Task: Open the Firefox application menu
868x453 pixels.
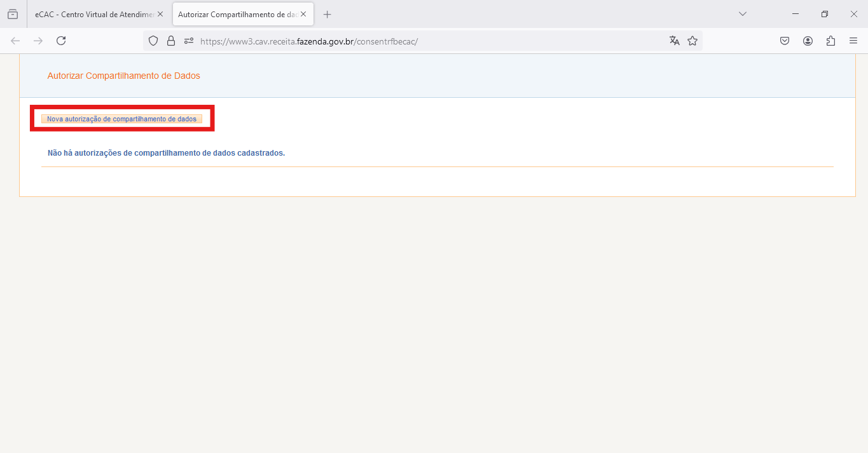Action: tap(853, 41)
